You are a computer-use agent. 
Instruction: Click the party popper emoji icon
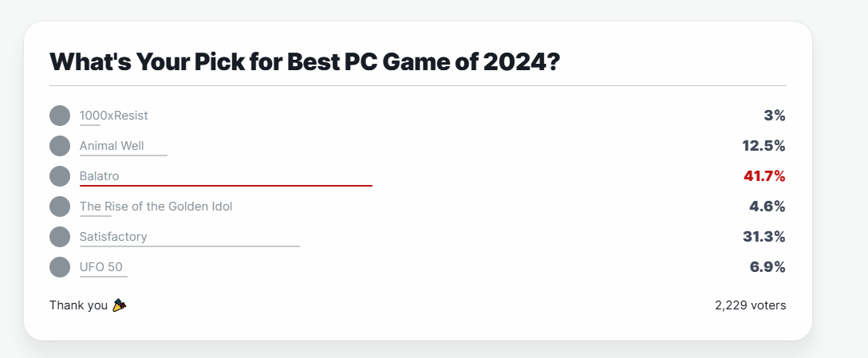(119, 305)
